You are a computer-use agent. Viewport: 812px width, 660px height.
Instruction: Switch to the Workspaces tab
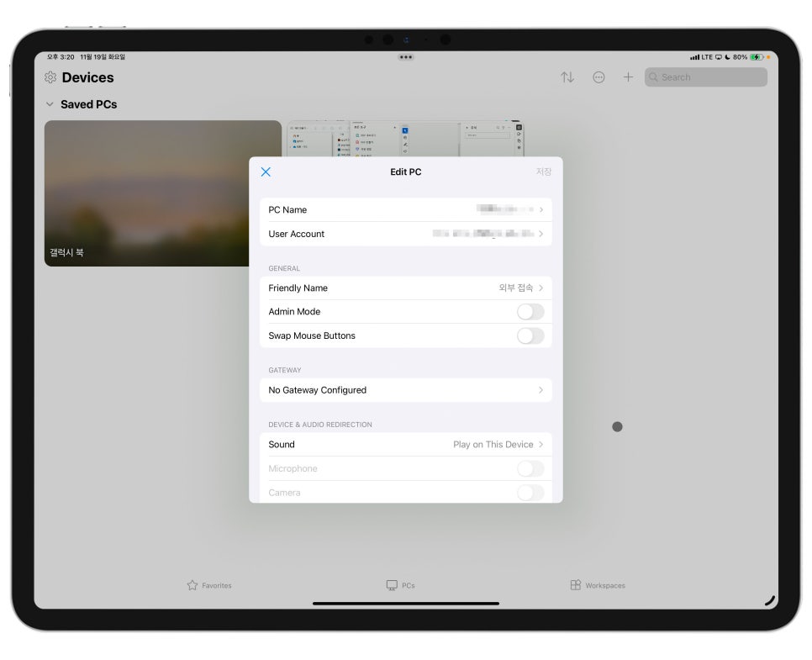pyautogui.click(x=598, y=585)
